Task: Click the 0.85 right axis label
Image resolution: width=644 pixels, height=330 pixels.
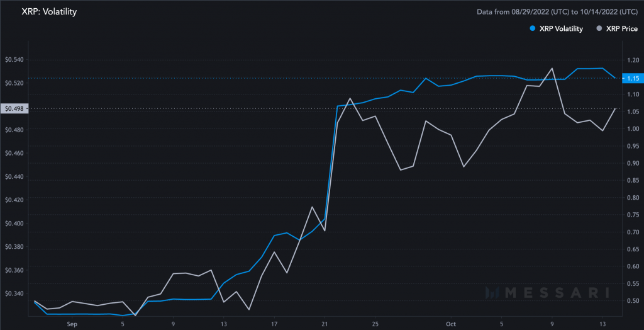Action: tap(633, 180)
